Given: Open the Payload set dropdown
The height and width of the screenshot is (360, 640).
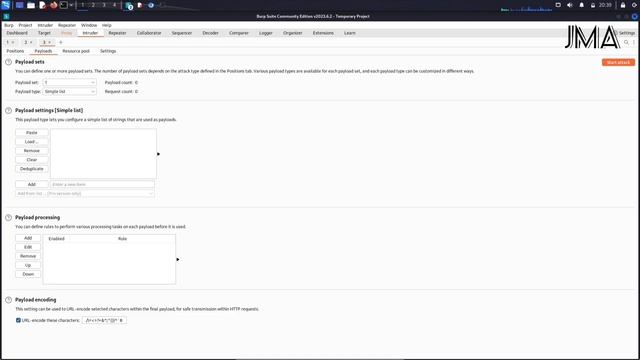Looking at the screenshot, I should point(69,82).
